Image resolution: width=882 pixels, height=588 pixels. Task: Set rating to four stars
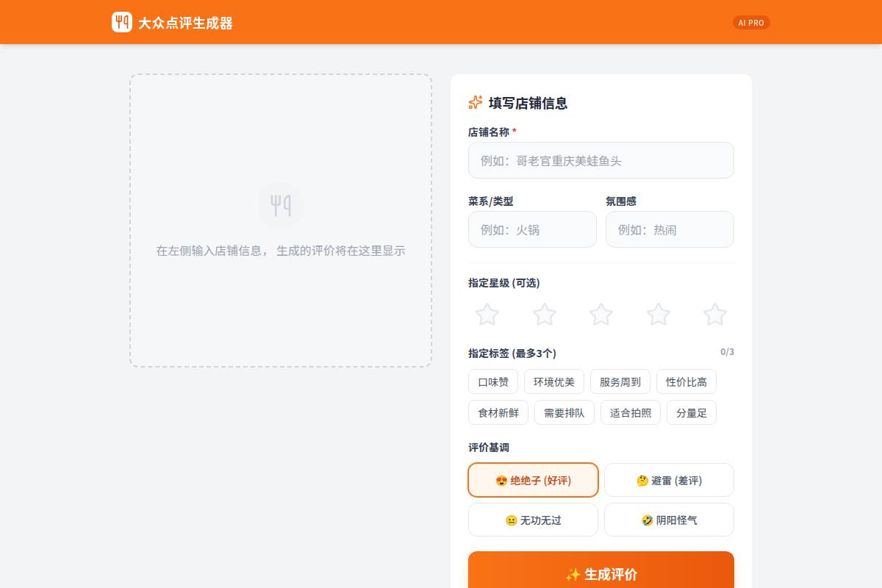tap(658, 315)
